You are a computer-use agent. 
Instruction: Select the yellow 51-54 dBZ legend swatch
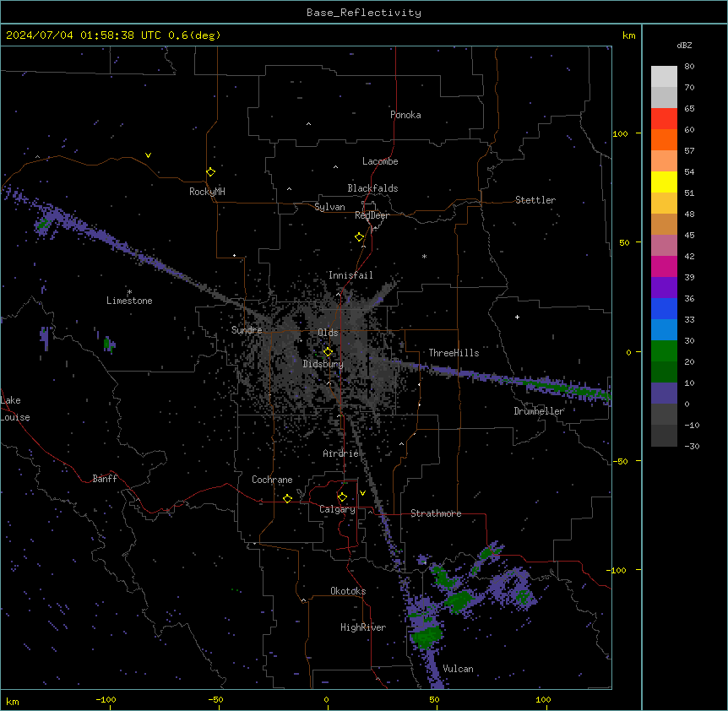click(x=664, y=182)
